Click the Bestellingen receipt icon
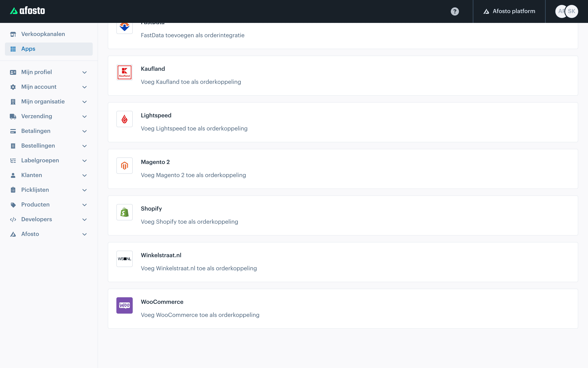 tap(13, 146)
